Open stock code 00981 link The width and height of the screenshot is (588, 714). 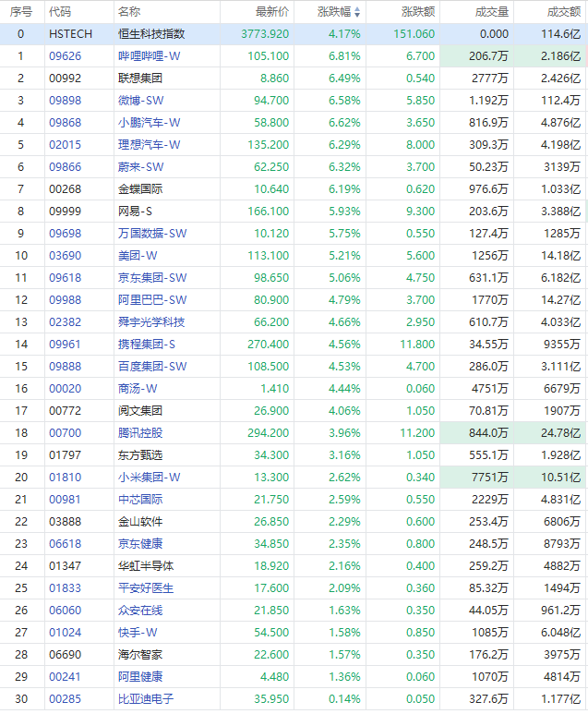coord(66,499)
